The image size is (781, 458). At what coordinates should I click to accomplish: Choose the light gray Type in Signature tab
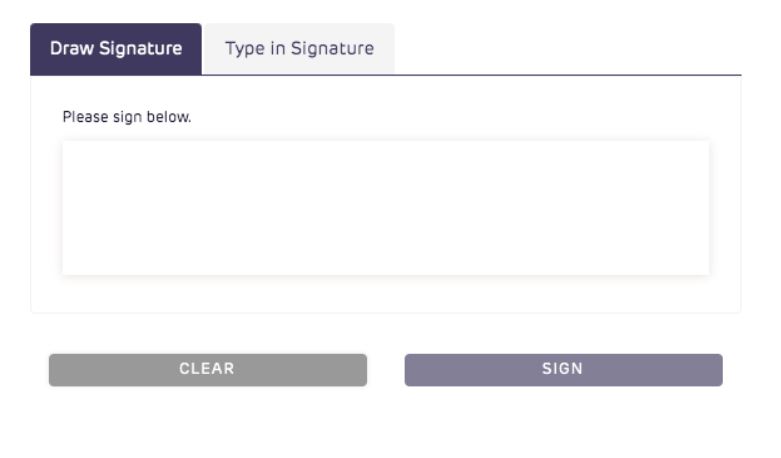coord(299,49)
